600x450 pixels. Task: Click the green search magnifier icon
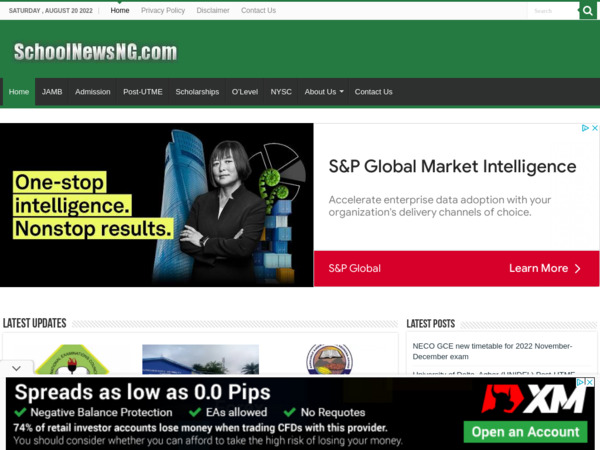[588, 10]
